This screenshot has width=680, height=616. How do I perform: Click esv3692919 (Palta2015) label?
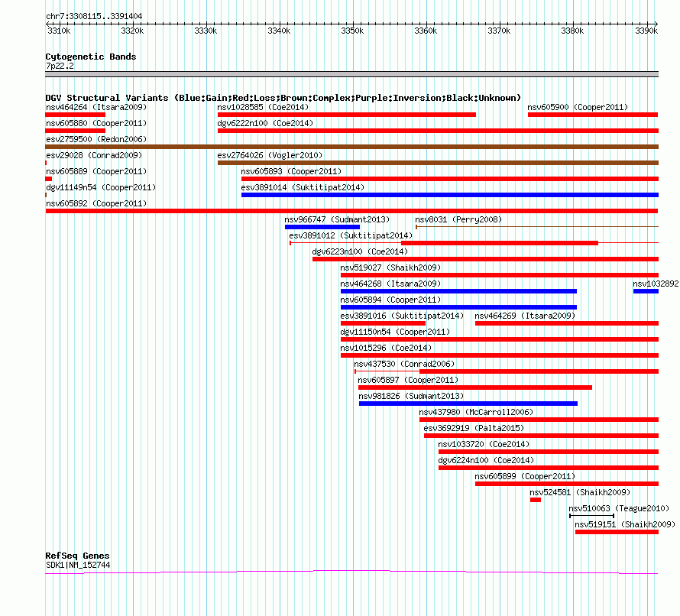(474, 428)
